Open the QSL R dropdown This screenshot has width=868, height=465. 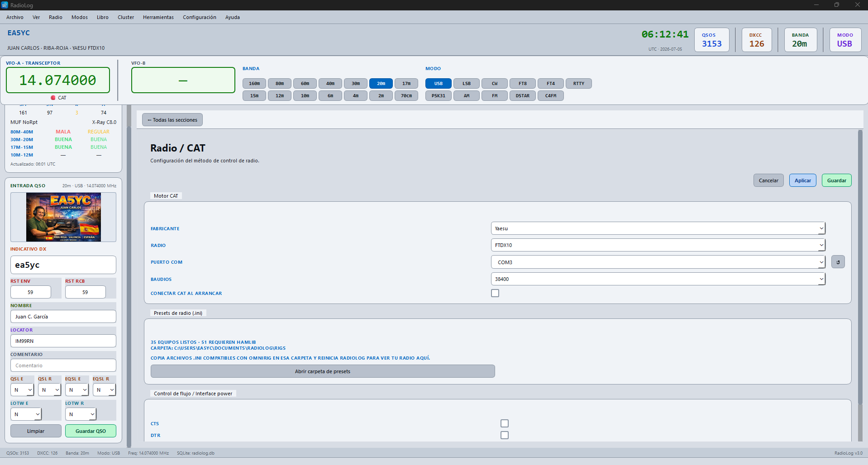(49, 390)
